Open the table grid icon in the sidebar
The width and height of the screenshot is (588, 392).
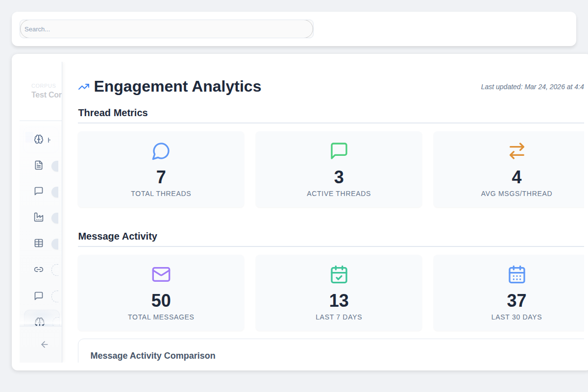click(x=39, y=243)
